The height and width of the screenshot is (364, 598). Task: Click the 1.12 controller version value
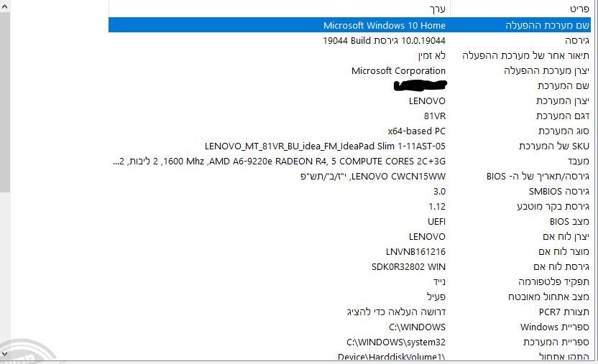(437, 206)
